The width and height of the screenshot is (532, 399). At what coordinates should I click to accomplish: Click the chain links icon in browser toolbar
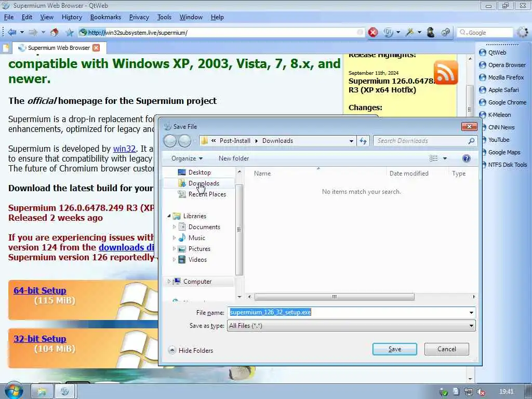coord(445,32)
